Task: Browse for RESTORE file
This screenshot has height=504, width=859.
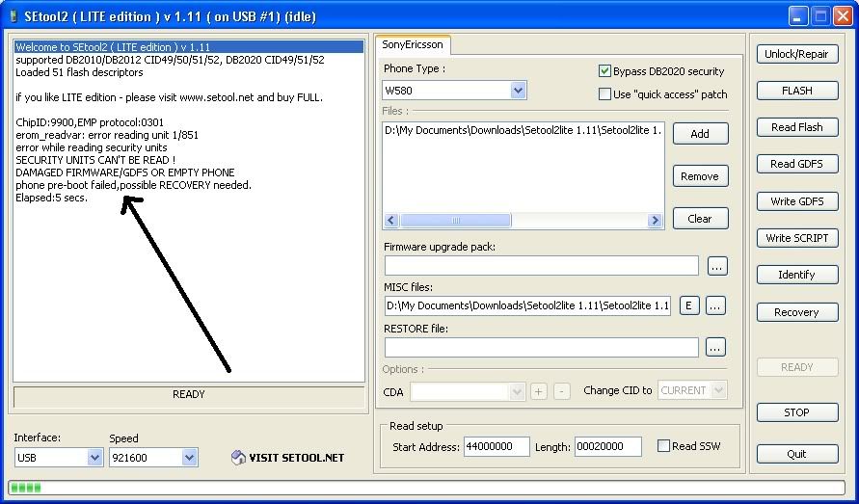Action: click(715, 347)
